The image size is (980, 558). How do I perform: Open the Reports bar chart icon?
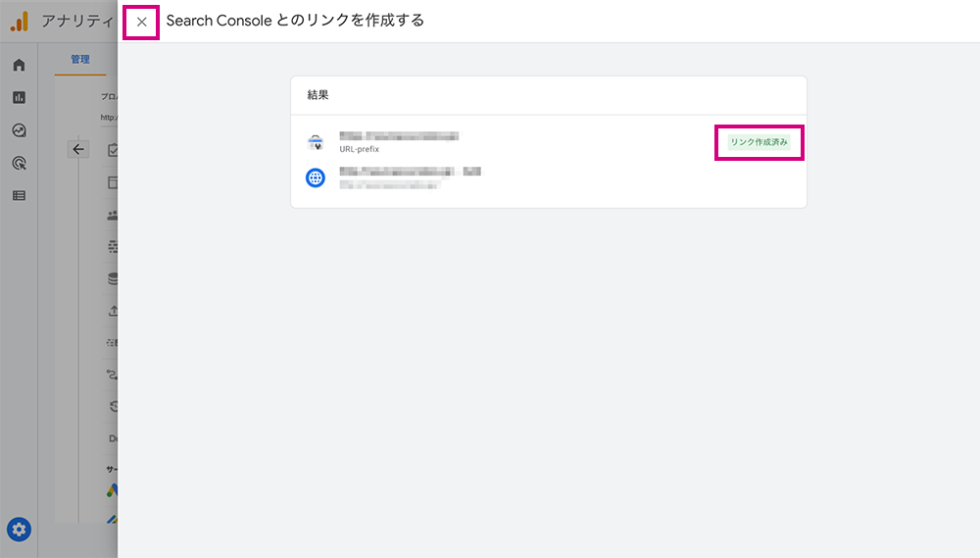point(19,98)
